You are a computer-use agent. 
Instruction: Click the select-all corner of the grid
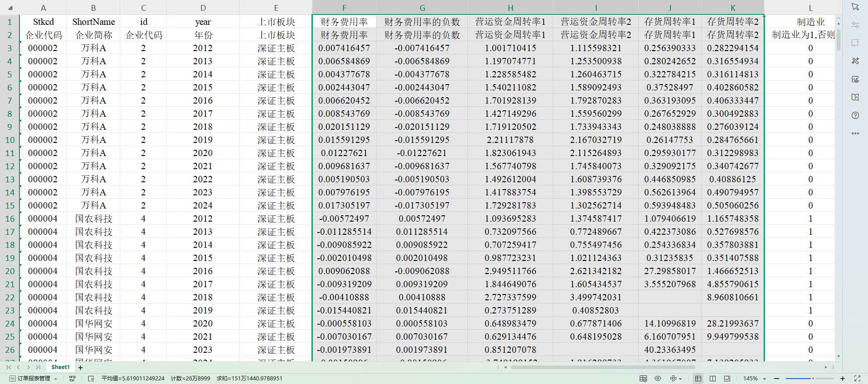point(10,8)
